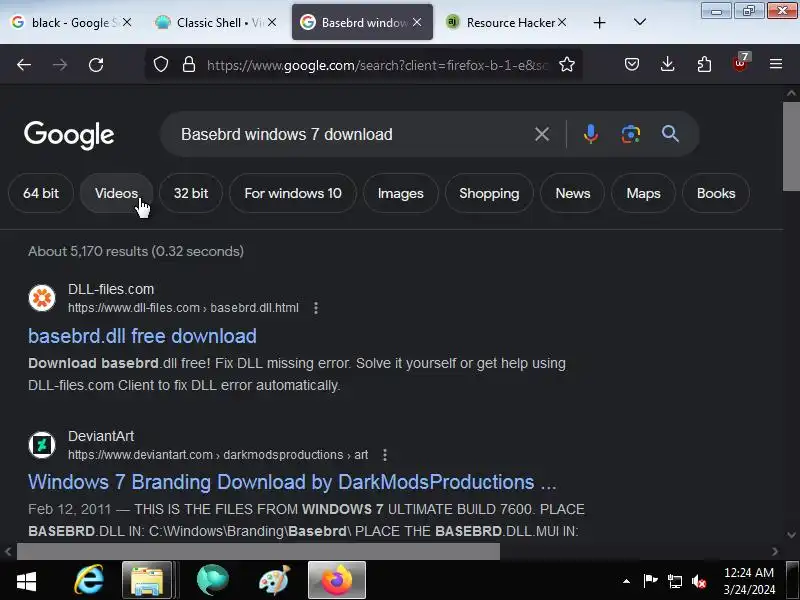
Task: Clear the Google search box
Action: pos(542,134)
